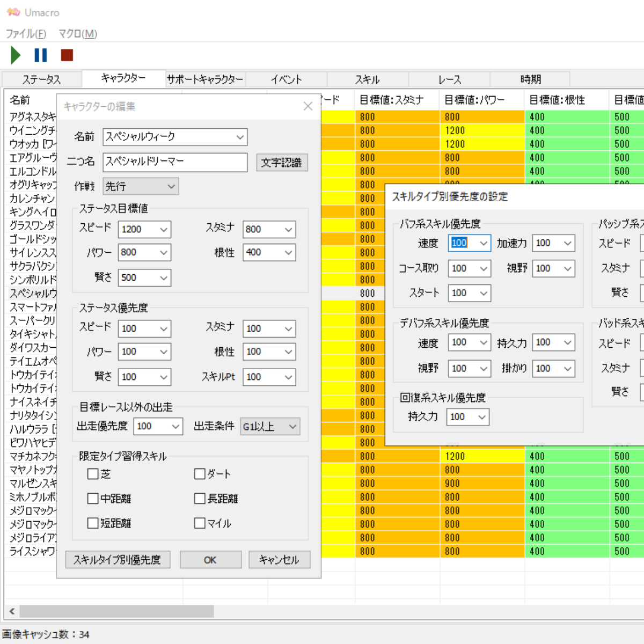This screenshot has height=644, width=644.
Task: Open the 出走条件 G1以上 dropdown
Action: click(292, 427)
